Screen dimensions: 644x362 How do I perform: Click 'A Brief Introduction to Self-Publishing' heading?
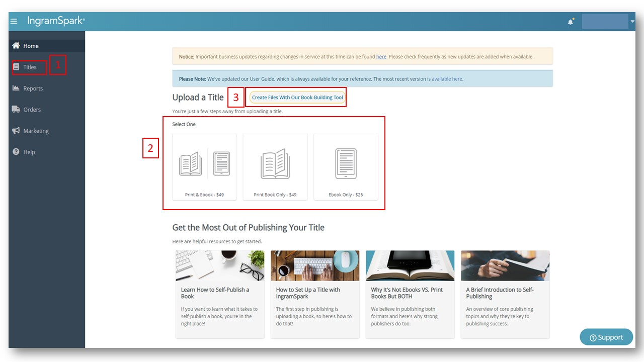click(500, 293)
